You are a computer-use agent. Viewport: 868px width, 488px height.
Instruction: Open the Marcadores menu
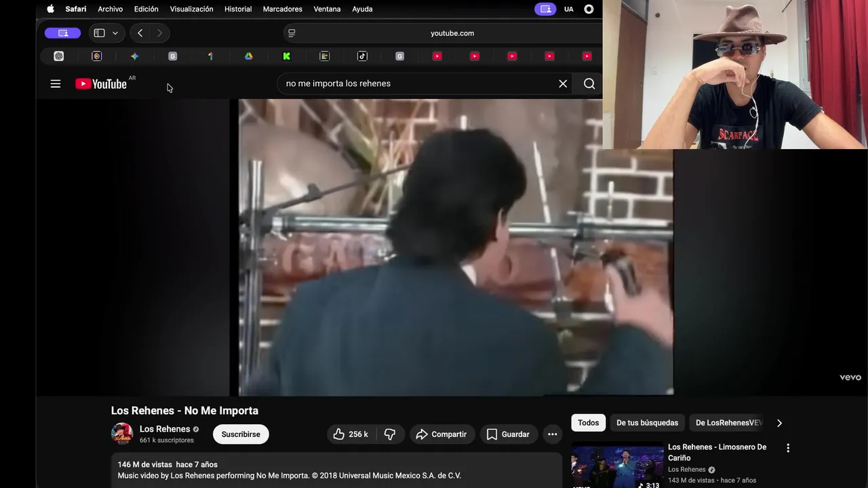click(x=283, y=9)
